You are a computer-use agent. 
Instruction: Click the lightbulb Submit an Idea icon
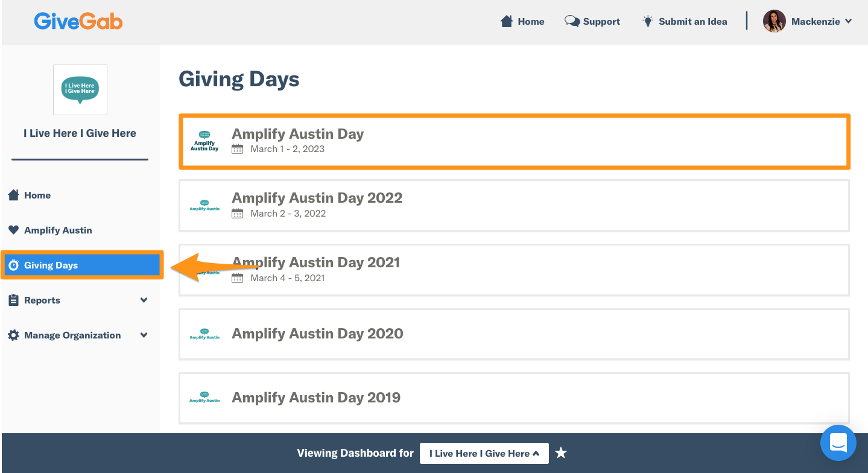(648, 21)
